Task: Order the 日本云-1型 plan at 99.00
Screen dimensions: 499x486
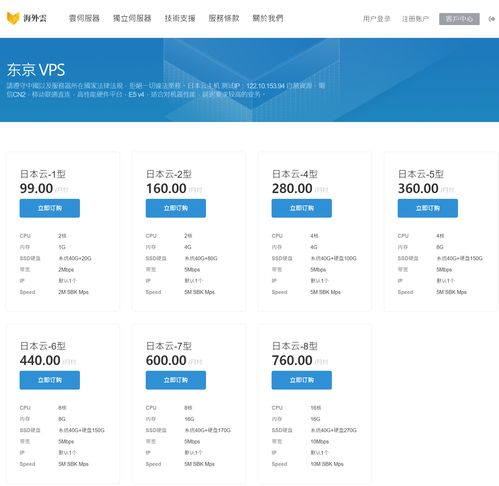Action: (x=50, y=208)
